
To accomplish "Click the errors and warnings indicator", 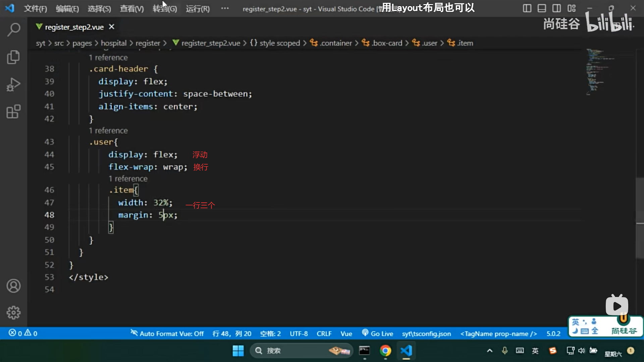I will click(x=23, y=333).
